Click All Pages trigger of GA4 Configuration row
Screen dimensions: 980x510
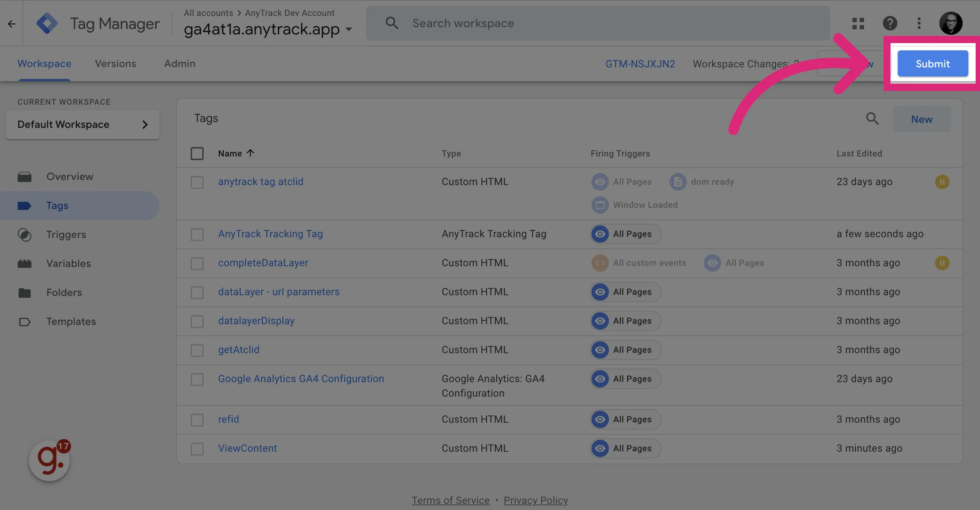coord(626,379)
